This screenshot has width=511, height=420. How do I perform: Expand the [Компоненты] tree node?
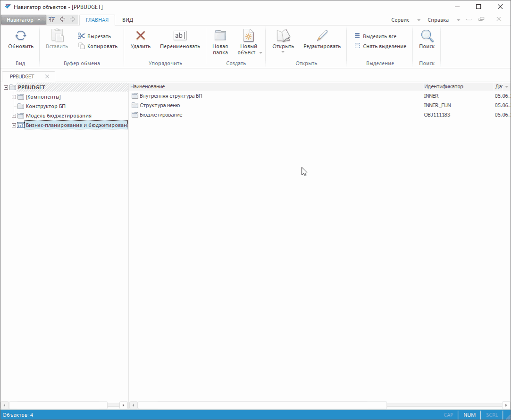[x=14, y=97]
